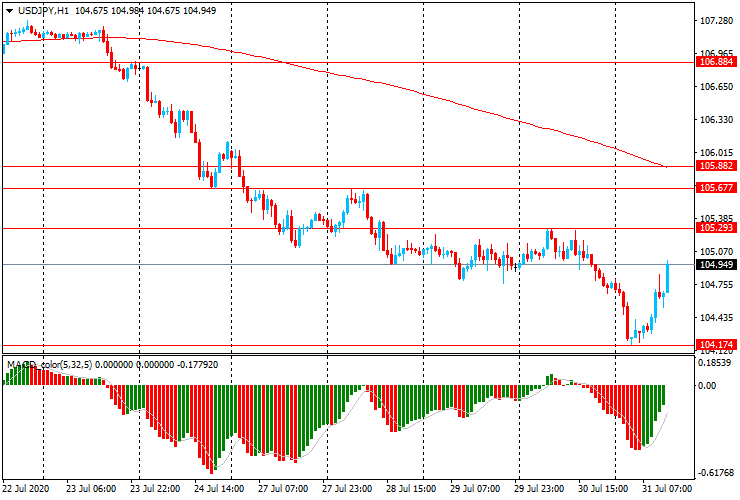
Task: Click the MACD scale value -0.61768
Action: point(715,473)
